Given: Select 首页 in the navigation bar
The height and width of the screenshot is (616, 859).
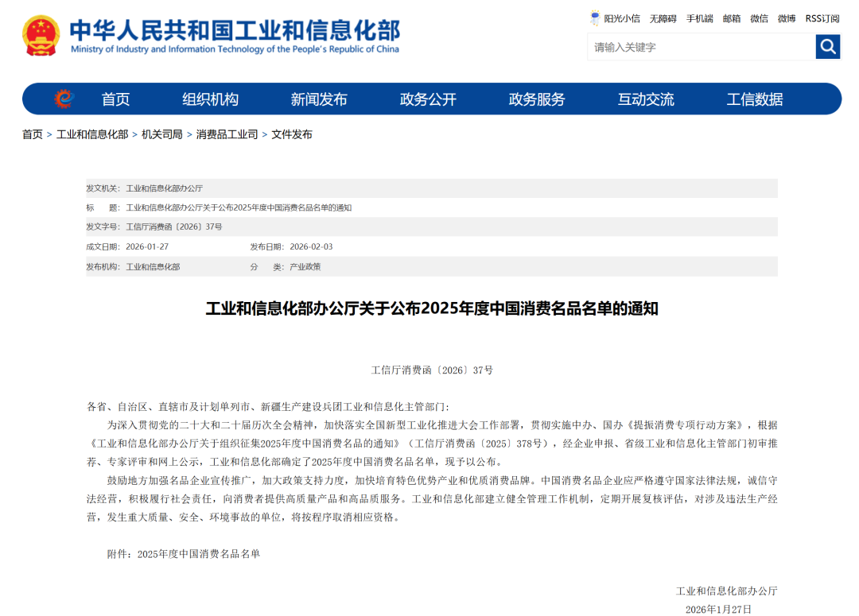Looking at the screenshot, I should 115,99.
